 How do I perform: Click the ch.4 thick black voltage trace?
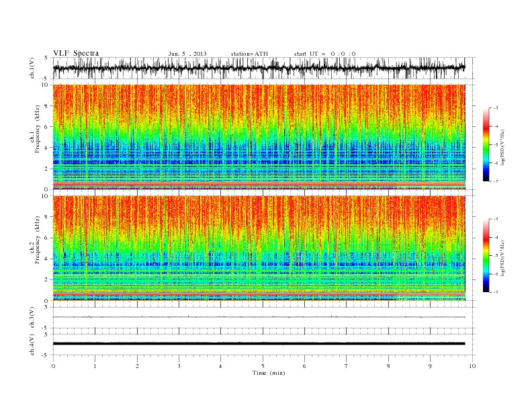(259, 344)
